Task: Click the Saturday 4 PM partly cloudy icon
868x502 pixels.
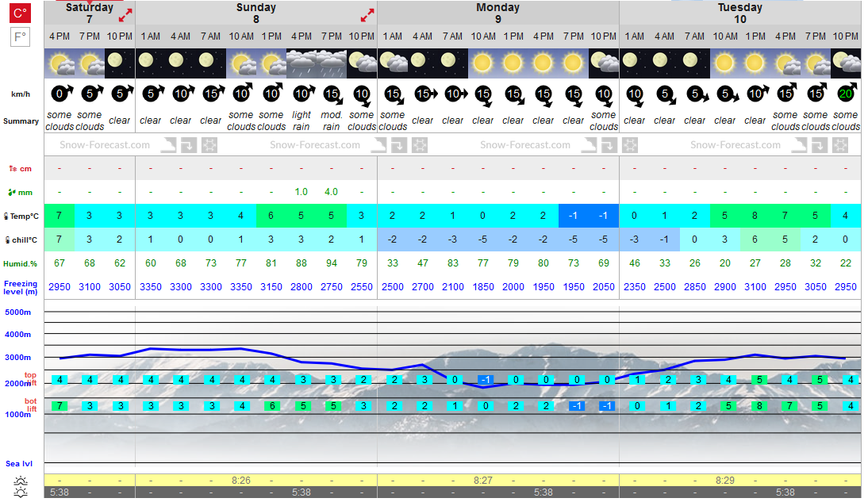Action: pos(60,63)
